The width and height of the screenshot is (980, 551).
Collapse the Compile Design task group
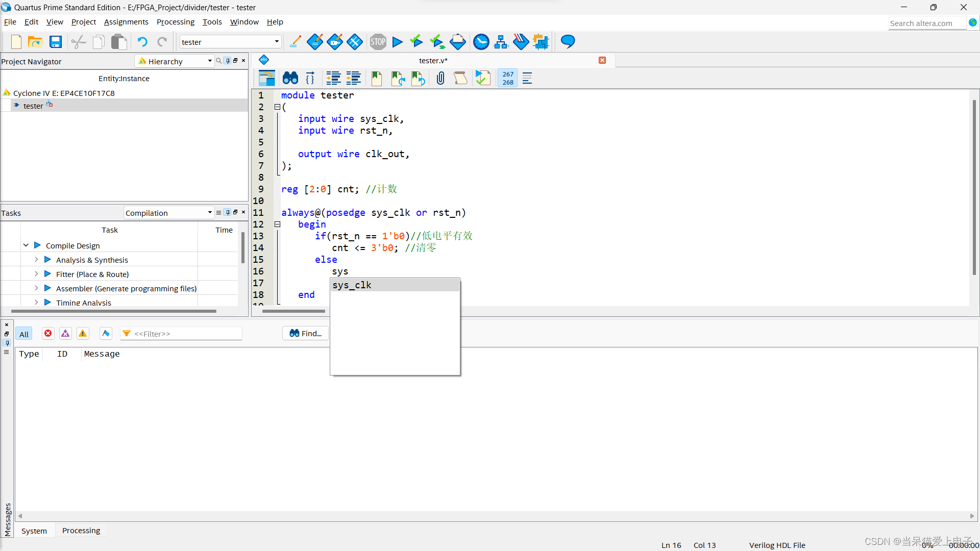point(26,245)
